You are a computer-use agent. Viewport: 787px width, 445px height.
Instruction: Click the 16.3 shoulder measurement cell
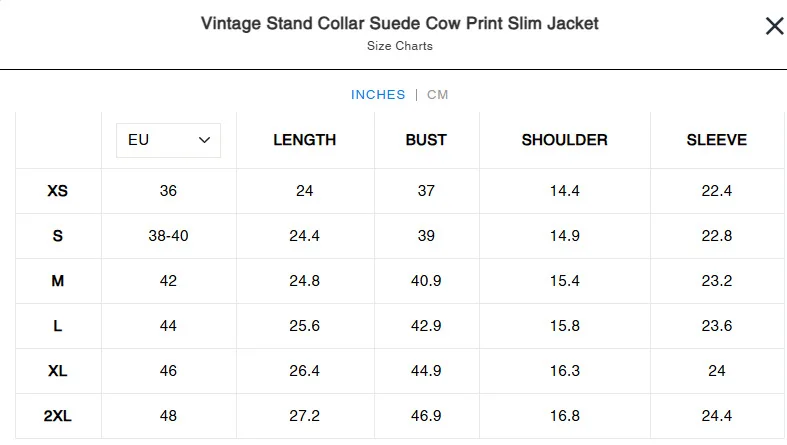564,371
